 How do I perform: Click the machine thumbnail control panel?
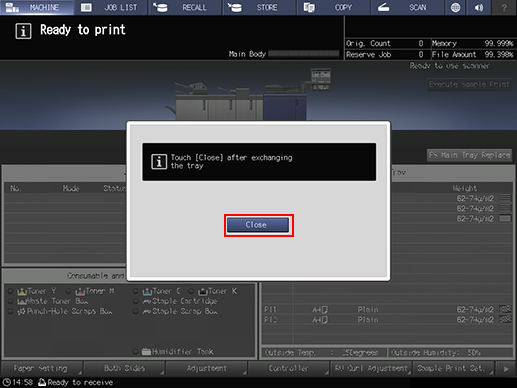[x=321, y=79]
